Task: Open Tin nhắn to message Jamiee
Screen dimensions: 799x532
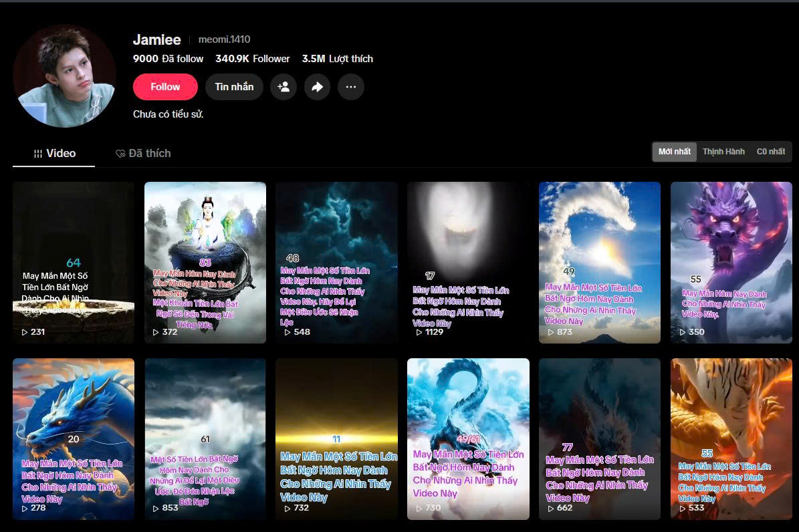Action: click(x=234, y=87)
